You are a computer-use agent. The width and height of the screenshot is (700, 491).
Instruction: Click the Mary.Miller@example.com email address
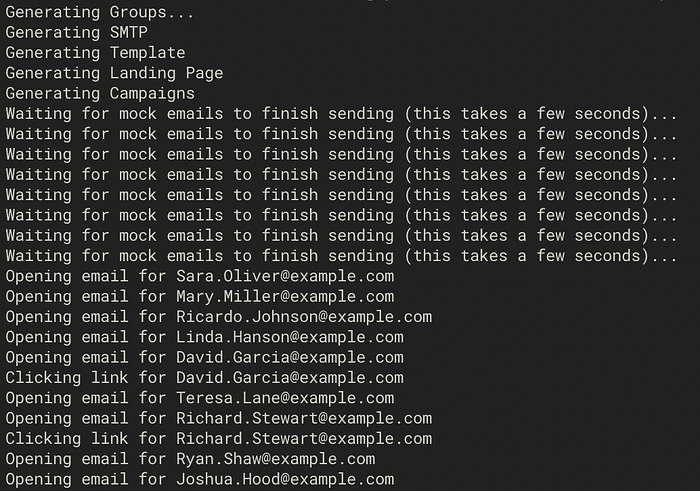[285, 296]
